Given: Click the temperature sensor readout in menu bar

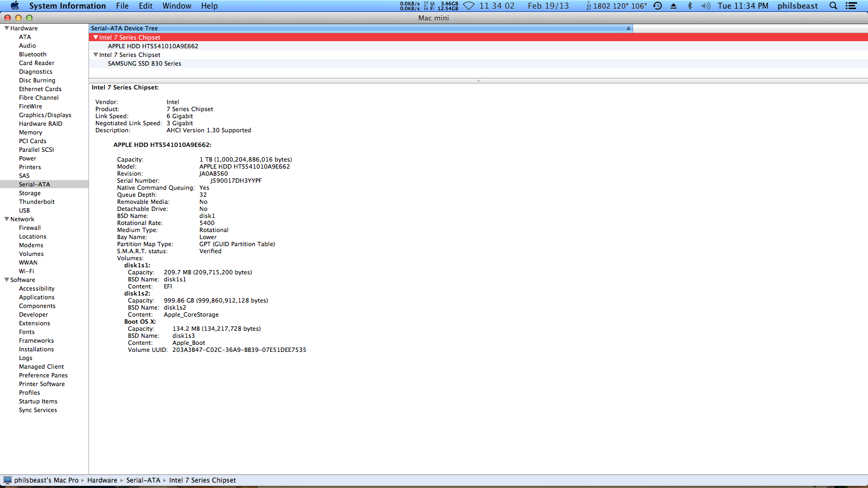Looking at the screenshot, I should point(617,5).
